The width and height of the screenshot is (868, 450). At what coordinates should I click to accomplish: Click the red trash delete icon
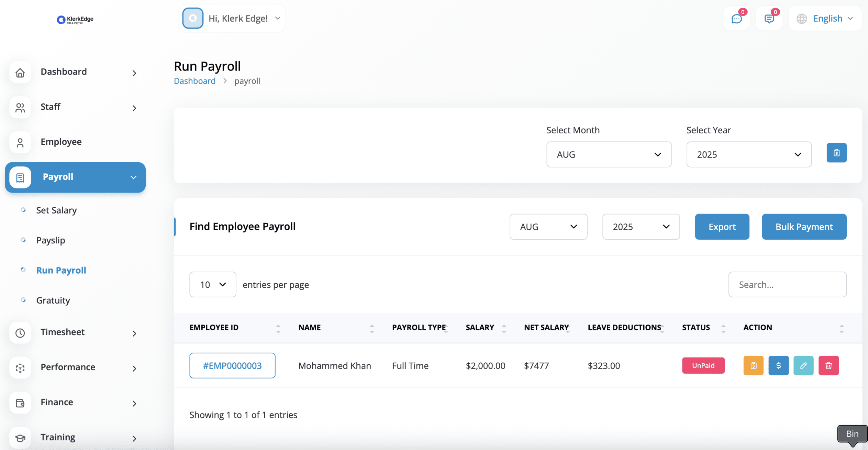coord(828,365)
